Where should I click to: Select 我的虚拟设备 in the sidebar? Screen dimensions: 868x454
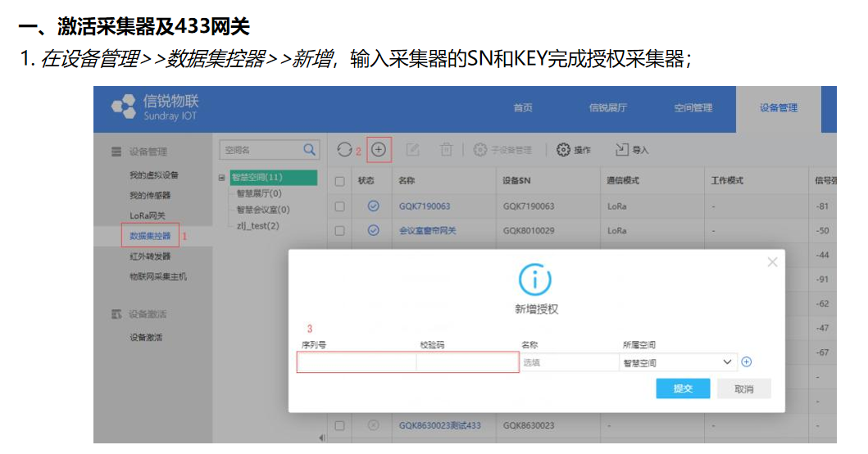click(x=154, y=175)
